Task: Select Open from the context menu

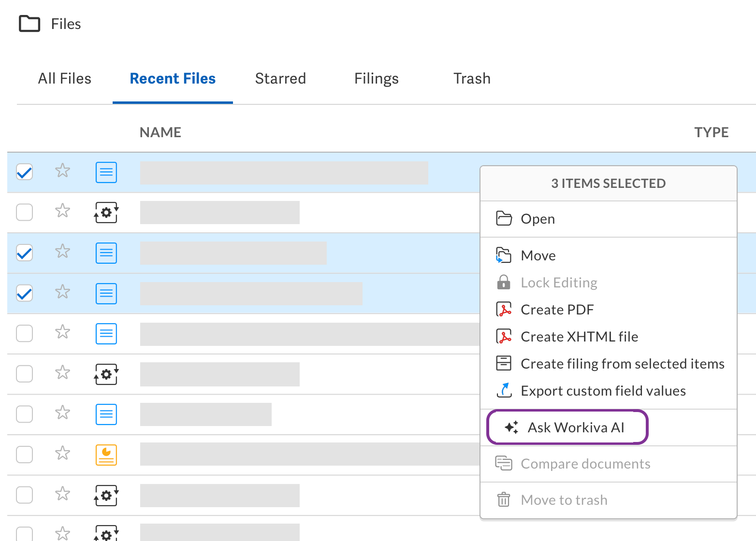Action: pyautogui.click(x=538, y=219)
